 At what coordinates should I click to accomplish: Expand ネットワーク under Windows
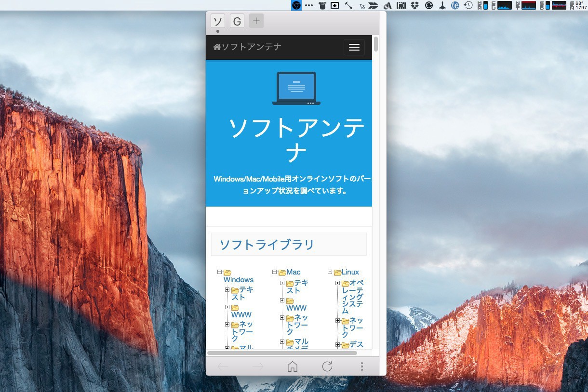[227, 324]
